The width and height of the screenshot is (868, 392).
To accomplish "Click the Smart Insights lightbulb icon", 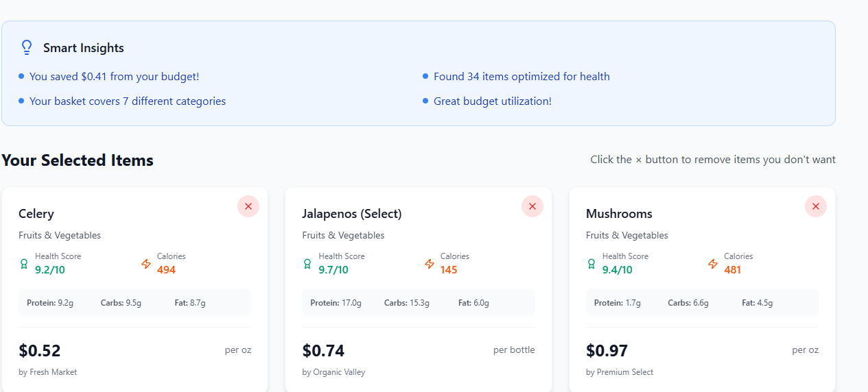I will click(27, 47).
